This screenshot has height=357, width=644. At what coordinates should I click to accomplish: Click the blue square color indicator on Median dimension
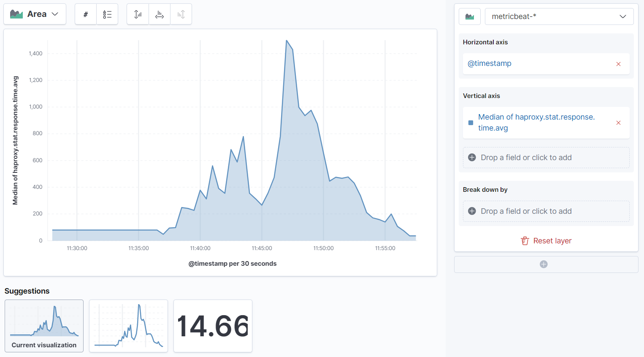coord(471,123)
